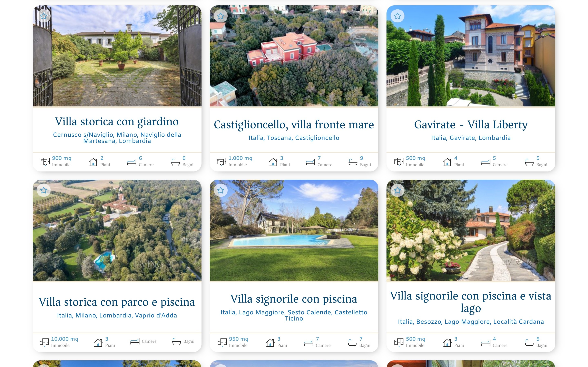
Task: Toggle favorite star on Castiglioncello villa
Action: coord(221,16)
